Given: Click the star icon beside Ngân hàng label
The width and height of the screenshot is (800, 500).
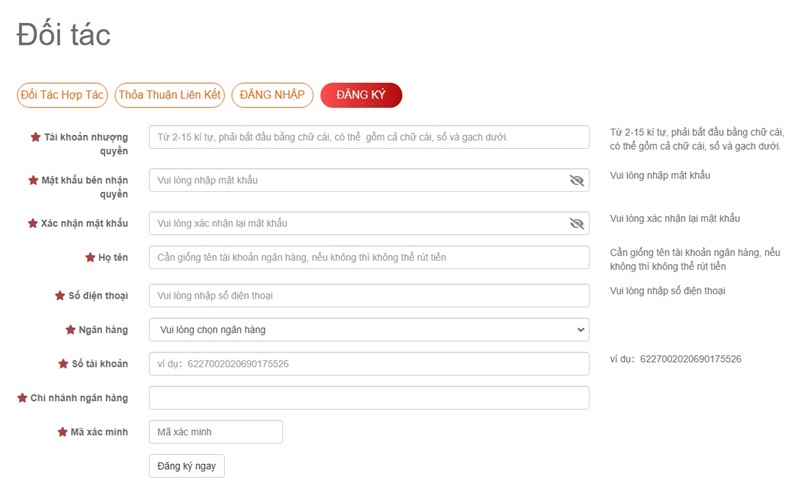Looking at the screenshot, I should (x=70, y=330).
